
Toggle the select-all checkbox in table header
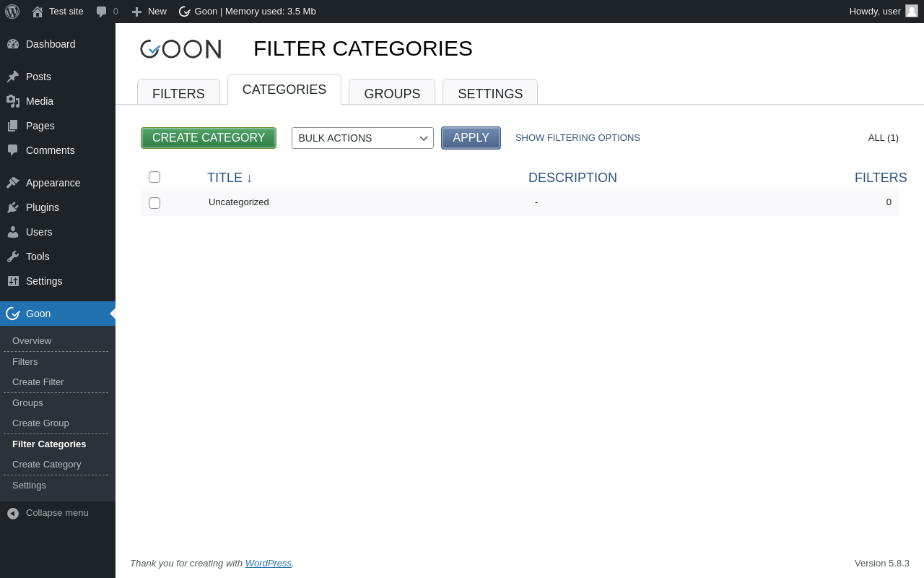tap(154, 177)
